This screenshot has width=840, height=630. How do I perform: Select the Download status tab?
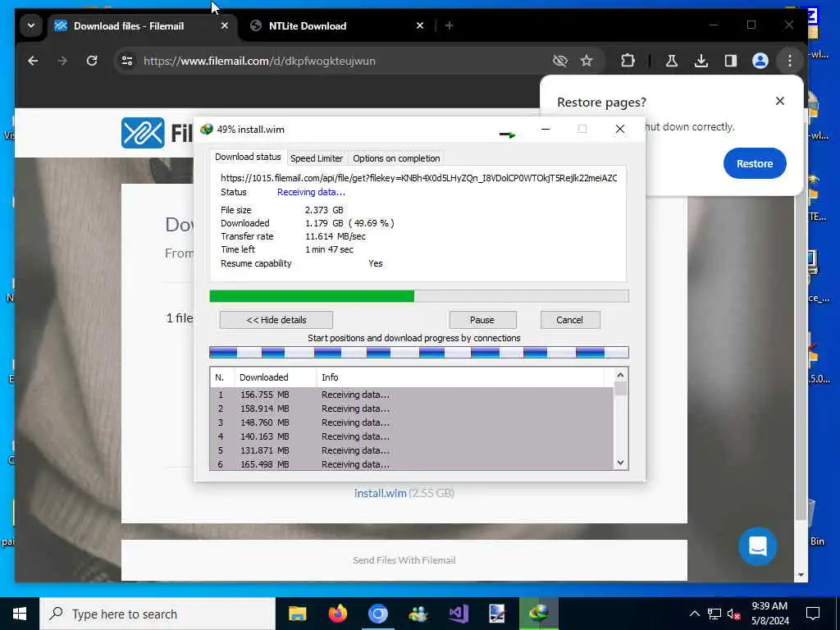tap(248, 157)
